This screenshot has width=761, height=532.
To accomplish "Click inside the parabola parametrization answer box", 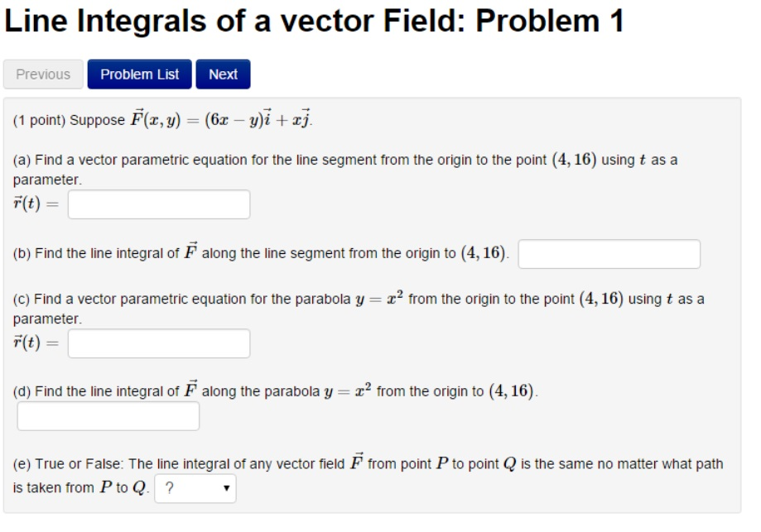I will tap(158, 343).
